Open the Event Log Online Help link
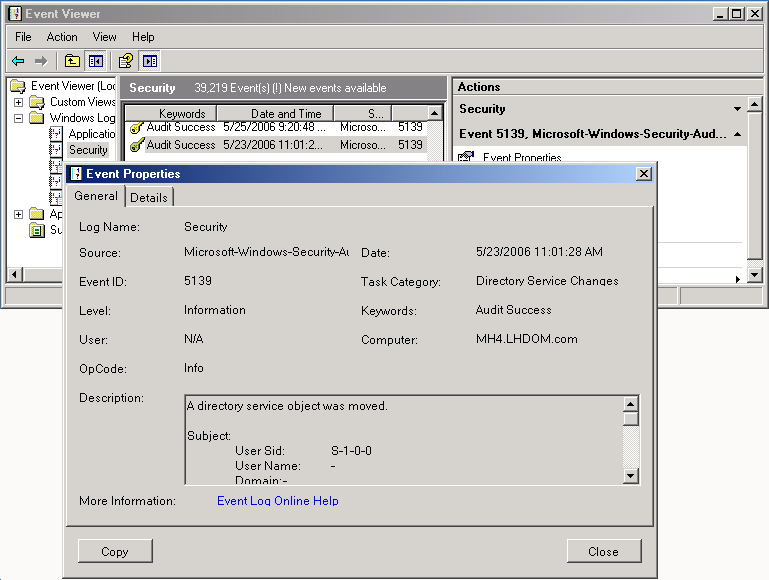 tap(277, 501)
